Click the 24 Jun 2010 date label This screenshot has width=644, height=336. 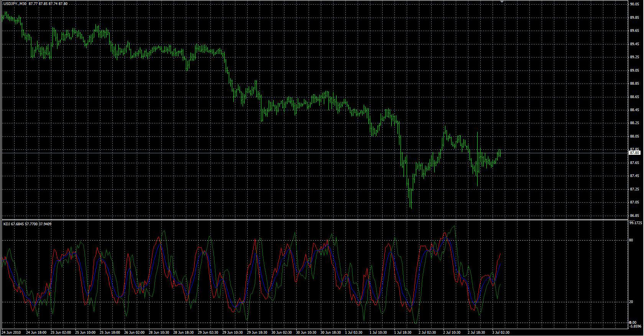point(11,333)
